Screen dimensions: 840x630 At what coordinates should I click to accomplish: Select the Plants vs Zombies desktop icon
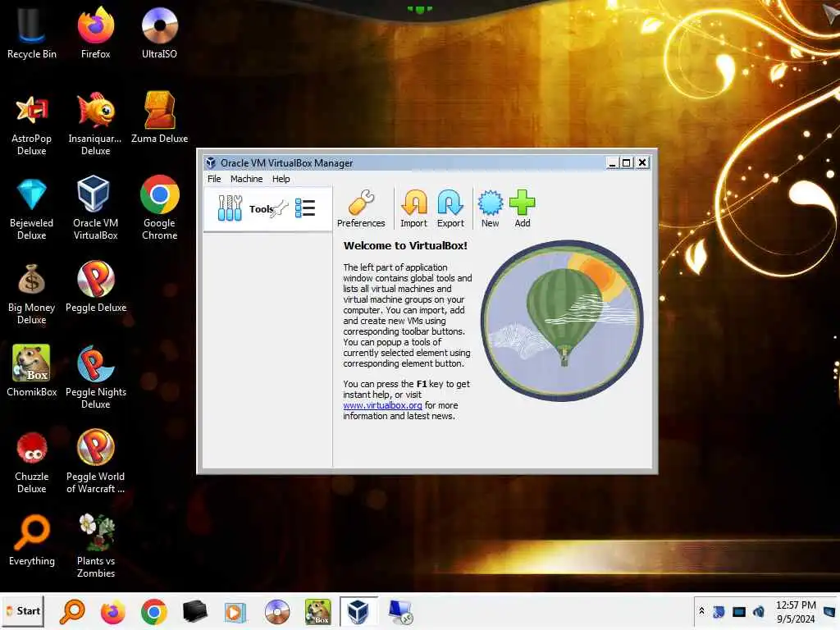point(96,546)
